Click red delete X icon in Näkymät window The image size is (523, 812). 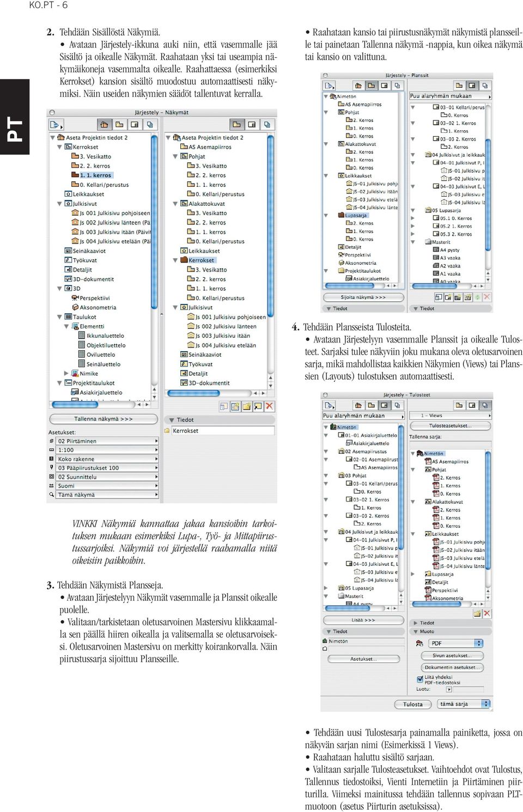[x=269, y=406]
